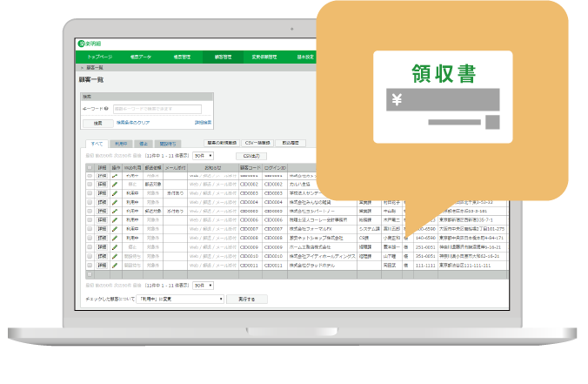The height and width of the screenshot is (384, 588).
Task: Click the ログインID column header
Action: 275,168
